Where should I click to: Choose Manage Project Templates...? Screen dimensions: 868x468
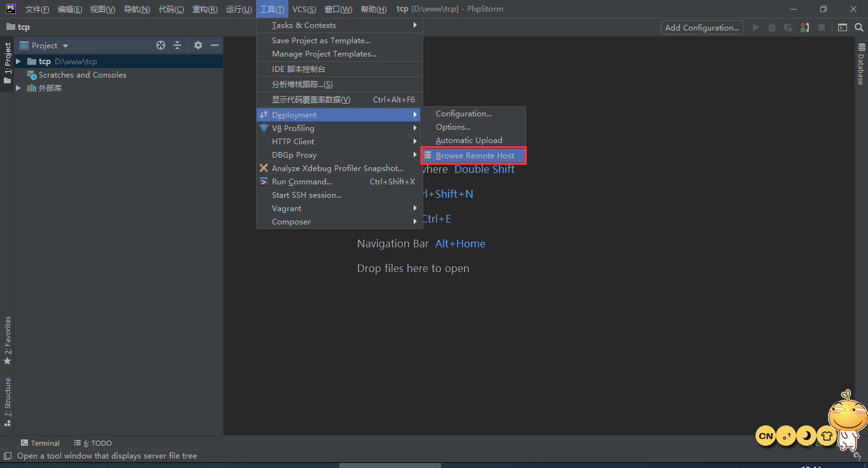[x=339, y=54]
